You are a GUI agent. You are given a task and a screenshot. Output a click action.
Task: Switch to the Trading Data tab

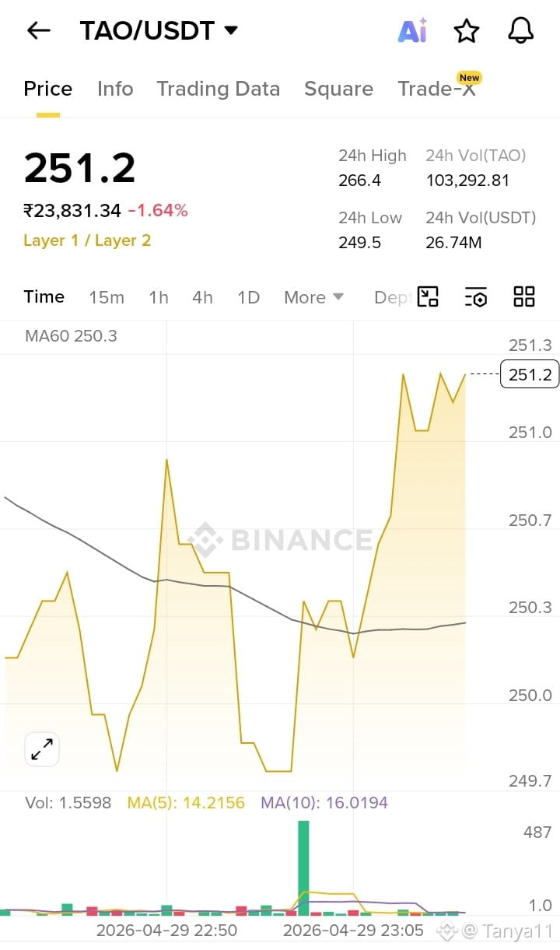219,89
